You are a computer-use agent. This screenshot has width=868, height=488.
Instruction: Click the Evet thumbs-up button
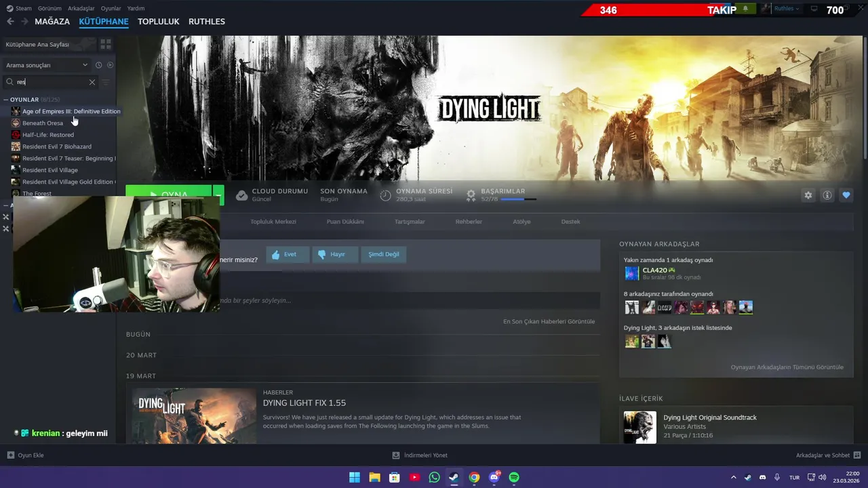[x=288, y=254]
